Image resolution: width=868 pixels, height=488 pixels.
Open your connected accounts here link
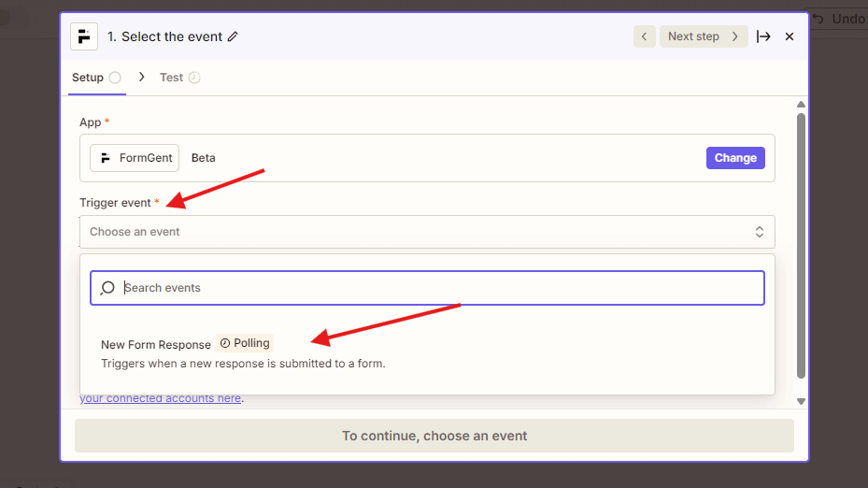pos(160,398)
